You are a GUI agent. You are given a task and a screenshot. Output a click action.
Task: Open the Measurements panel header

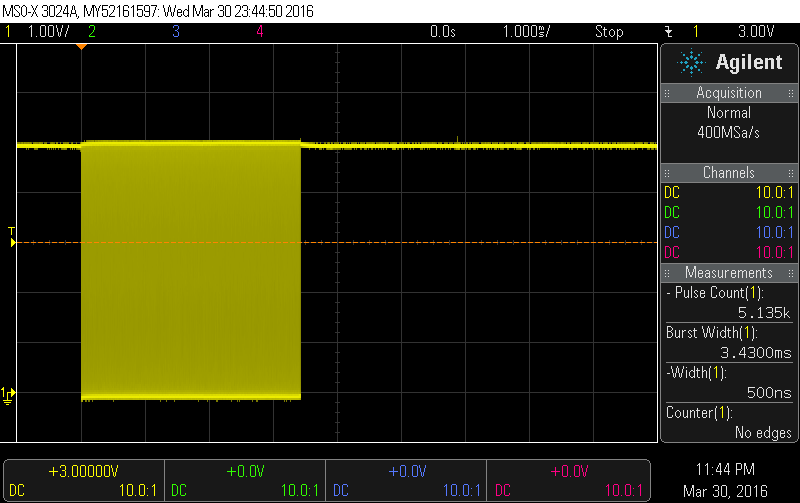pyautogui.click(x=729, y=273)
